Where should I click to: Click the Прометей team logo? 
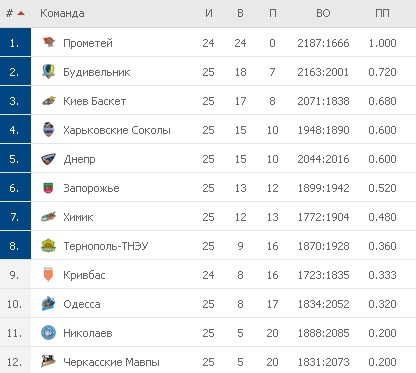coord(49,42)
